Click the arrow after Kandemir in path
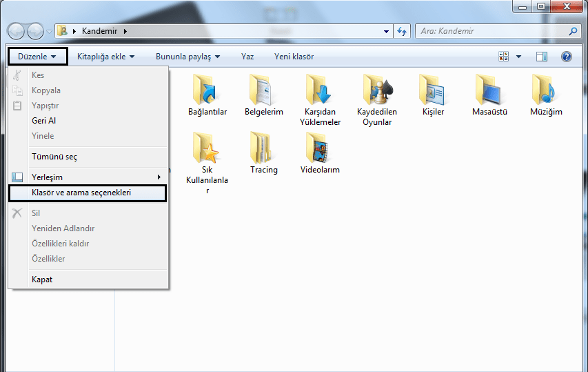Image resolution: width=588 pixels, height=372 pixels. pos(125,31)
